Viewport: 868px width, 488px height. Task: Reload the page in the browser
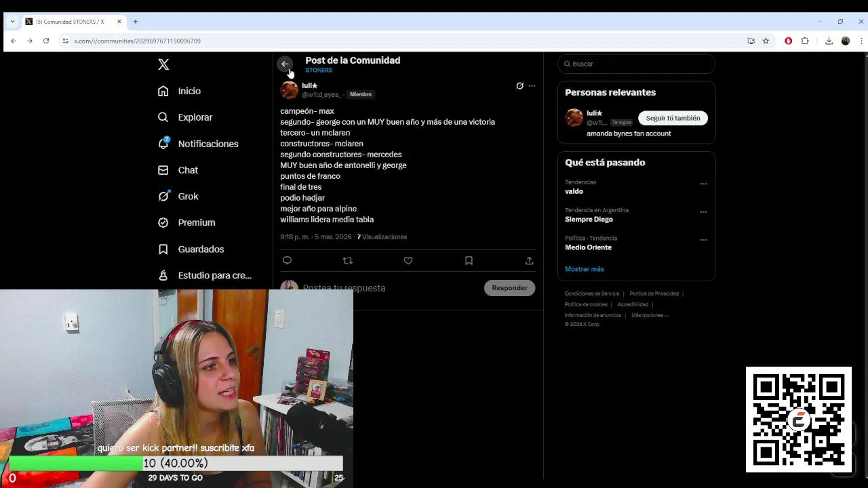click(46, 41)
